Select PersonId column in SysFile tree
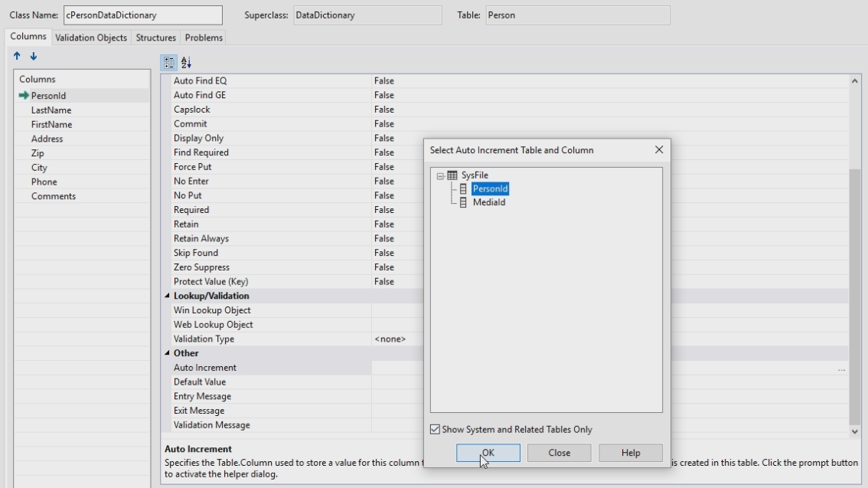Image resolution: width=868 pixels, height=488 pixels. 490,189
